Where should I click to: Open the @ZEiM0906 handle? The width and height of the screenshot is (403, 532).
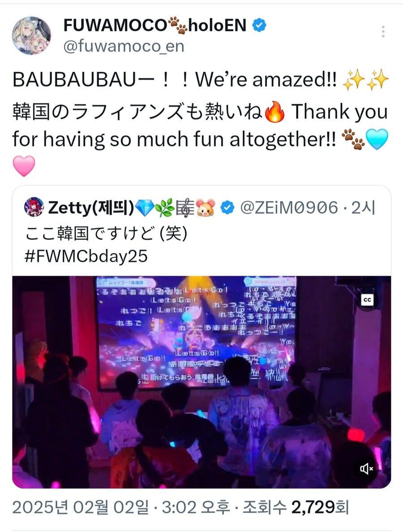tap(289, 208)
